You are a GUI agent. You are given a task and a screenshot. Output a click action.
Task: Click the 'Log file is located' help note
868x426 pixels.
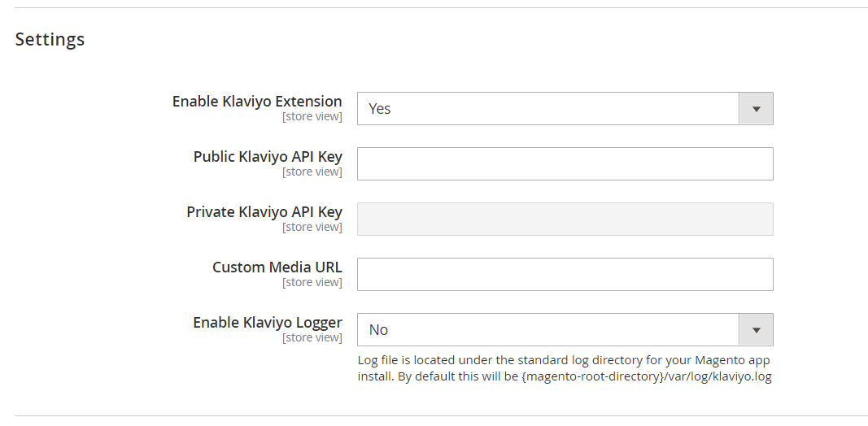[x=564, y=369]
